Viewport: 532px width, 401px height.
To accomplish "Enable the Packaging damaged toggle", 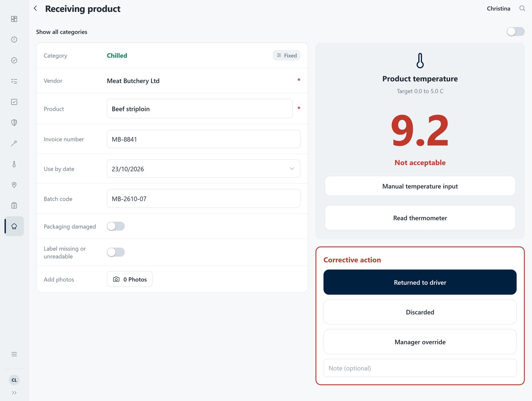I will (x=116, y=226).
